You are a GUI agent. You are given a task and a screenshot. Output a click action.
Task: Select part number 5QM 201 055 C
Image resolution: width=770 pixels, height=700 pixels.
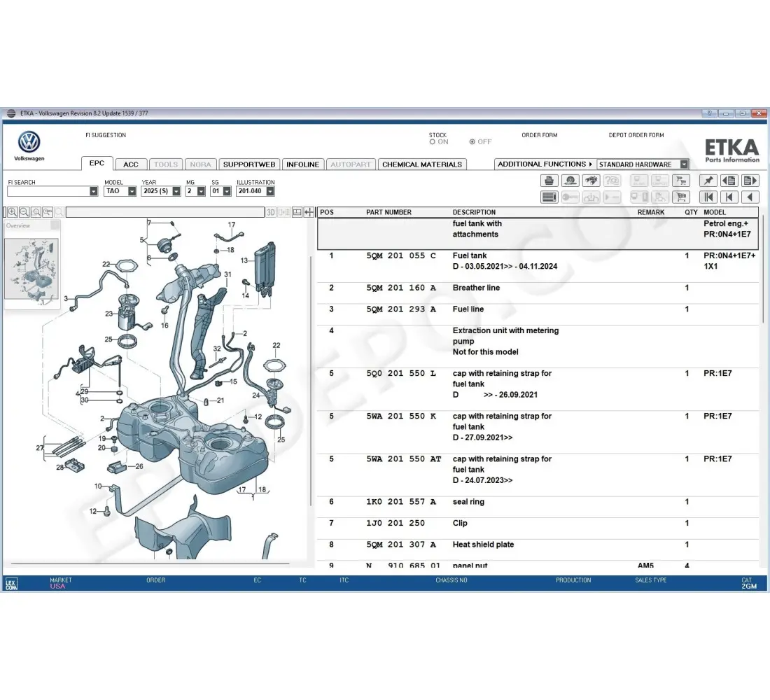tap(400, 256)
